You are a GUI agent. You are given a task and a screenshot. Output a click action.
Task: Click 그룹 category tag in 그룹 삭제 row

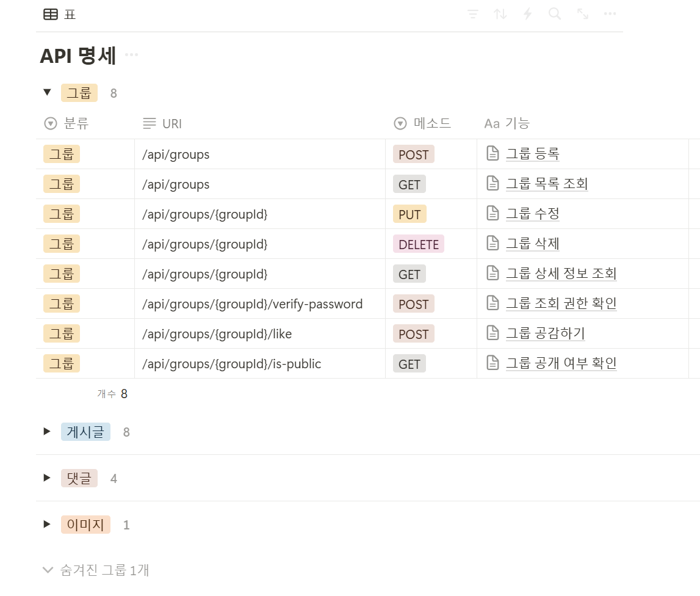click(62, 244)
